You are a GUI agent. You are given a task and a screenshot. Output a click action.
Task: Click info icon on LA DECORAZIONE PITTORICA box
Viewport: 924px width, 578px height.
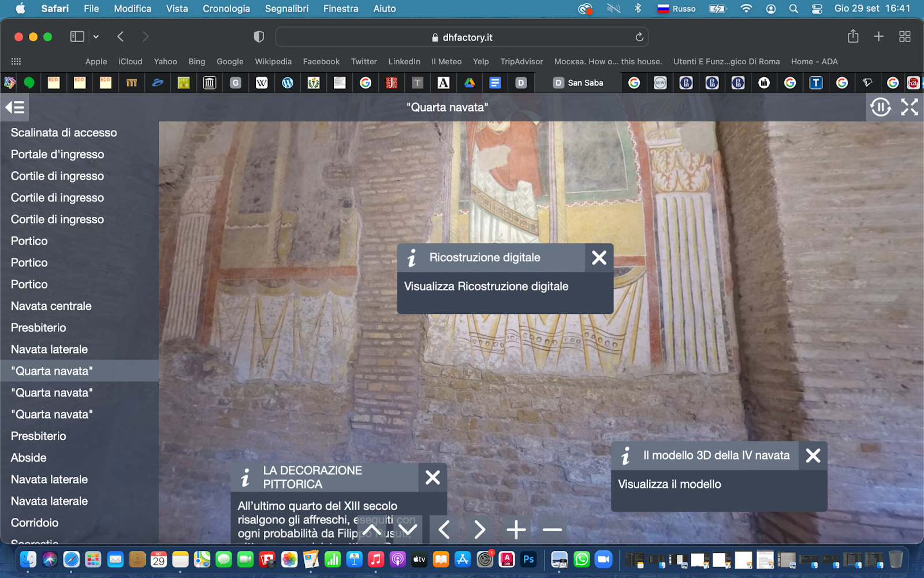(245, 477)
